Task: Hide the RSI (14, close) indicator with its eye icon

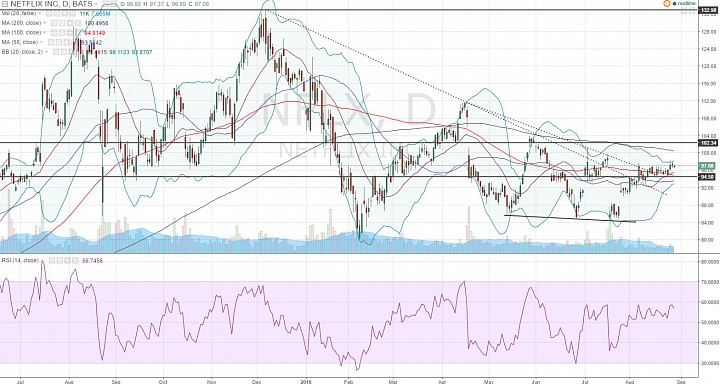Action: pos(52,261)
